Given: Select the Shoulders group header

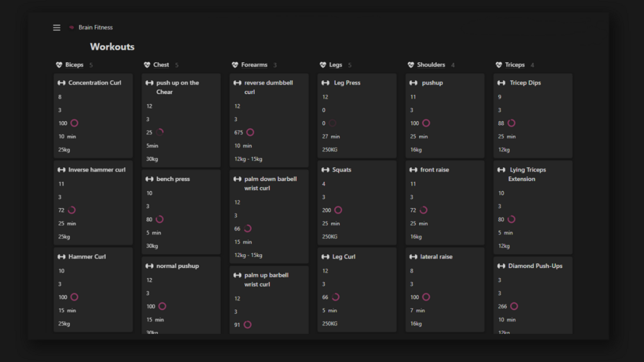Looking at the screenshot, I should click(431, 65).
